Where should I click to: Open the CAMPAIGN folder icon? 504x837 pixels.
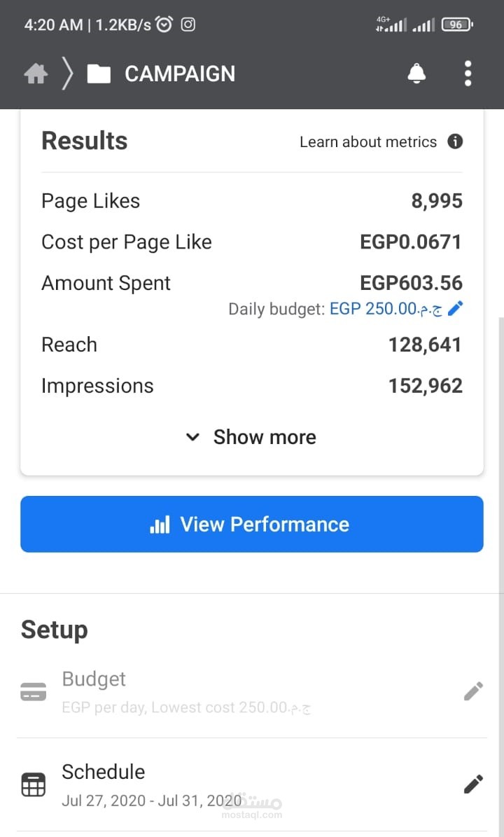[99, 74]
